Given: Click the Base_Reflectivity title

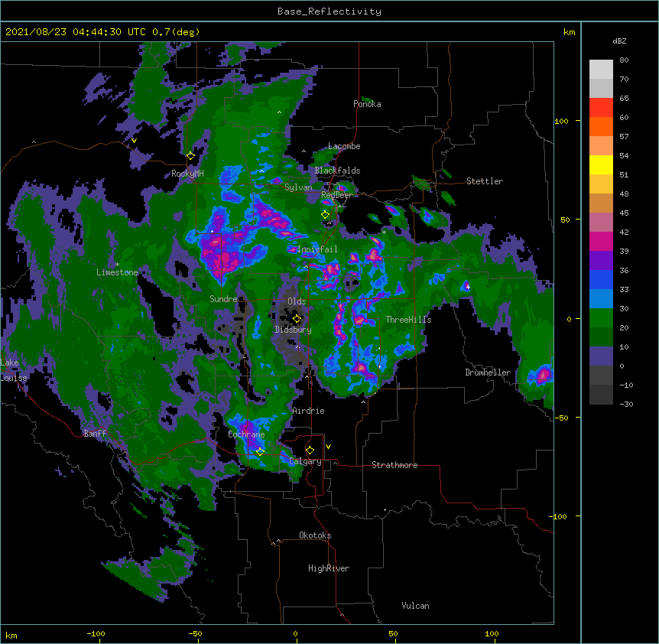Looking at the screenshot, I should tap(329, 11).
